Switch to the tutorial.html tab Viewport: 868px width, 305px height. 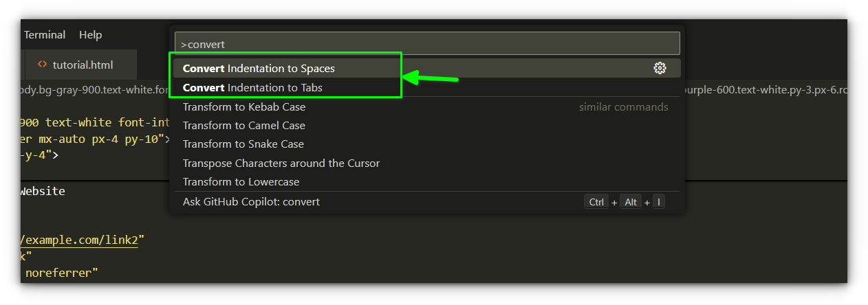click(83, 65)
